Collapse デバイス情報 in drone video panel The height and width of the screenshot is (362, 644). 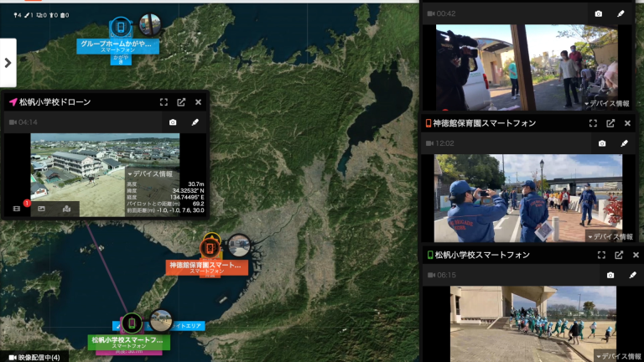(x=149, y=173)
